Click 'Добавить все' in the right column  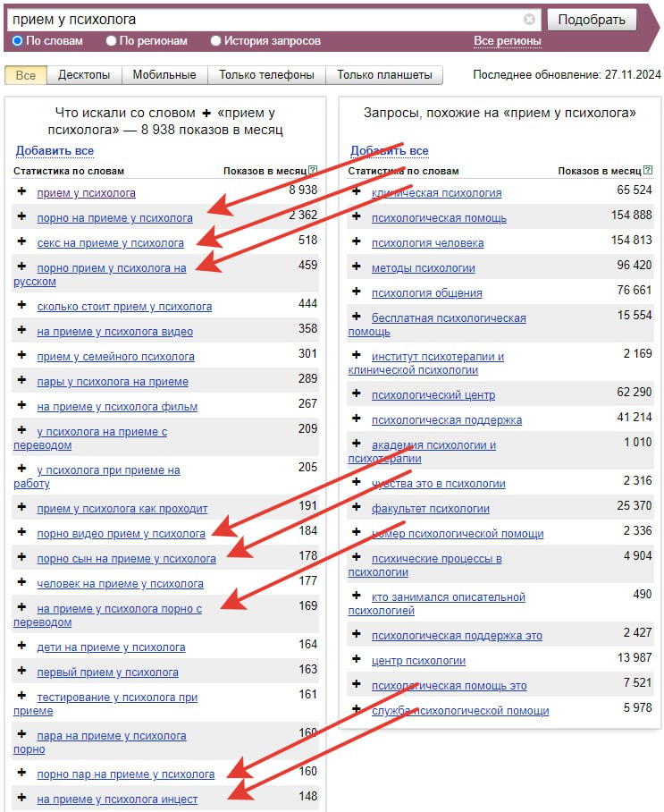pos(389,151)
